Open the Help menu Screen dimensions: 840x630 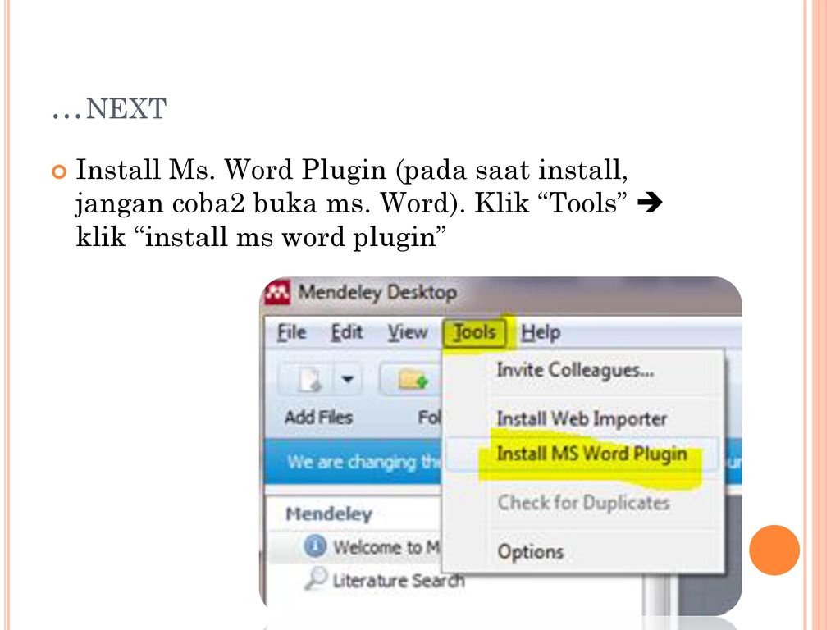click(x=541, y=333)
